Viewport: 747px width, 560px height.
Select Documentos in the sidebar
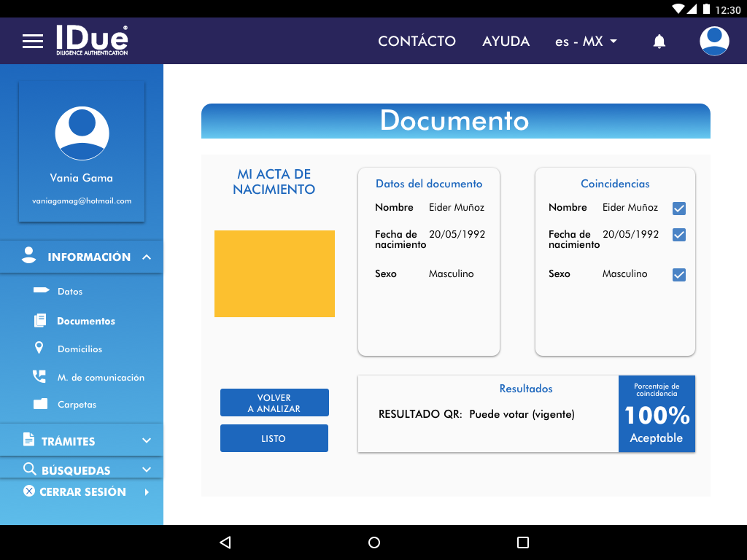pyautogui.click(x=85, y=321)
